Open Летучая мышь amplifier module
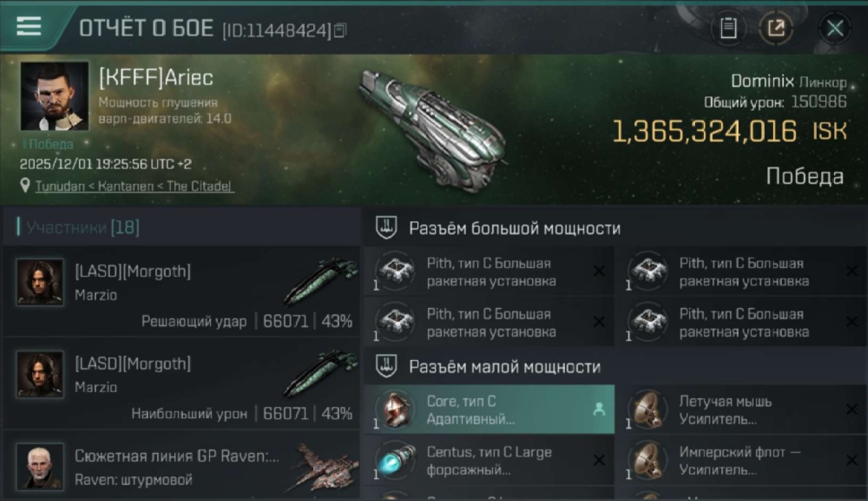Image resolution: width=868 pixels, height=501 pixels. [742, 409]
